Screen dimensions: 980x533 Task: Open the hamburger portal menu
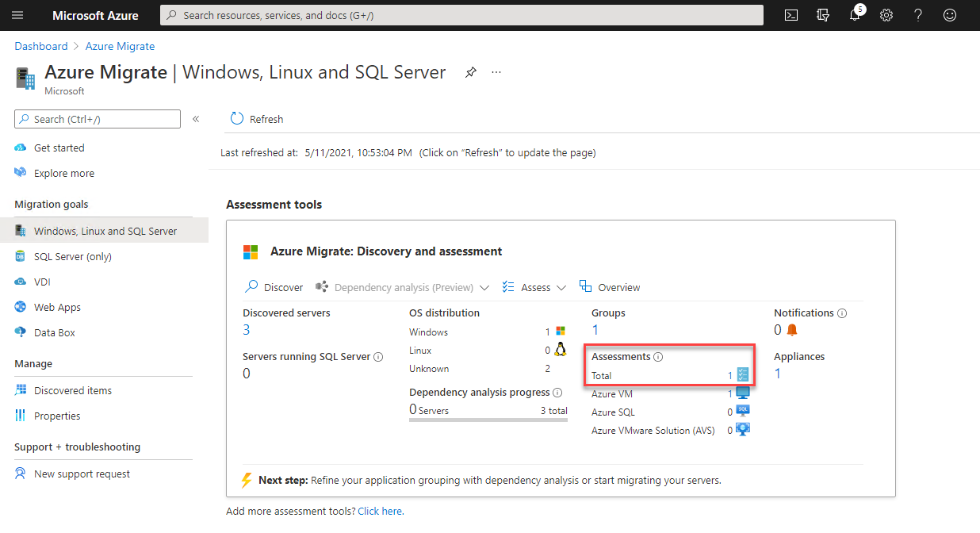17,15
